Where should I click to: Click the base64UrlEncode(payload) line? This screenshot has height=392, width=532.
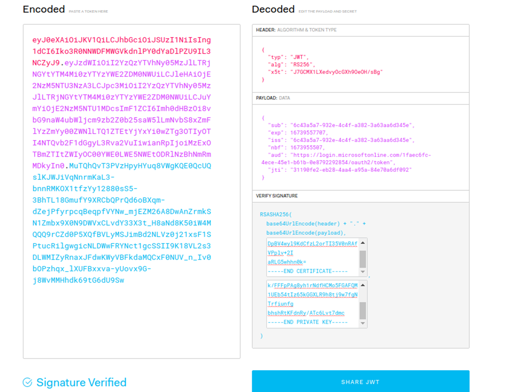point(306,233)
